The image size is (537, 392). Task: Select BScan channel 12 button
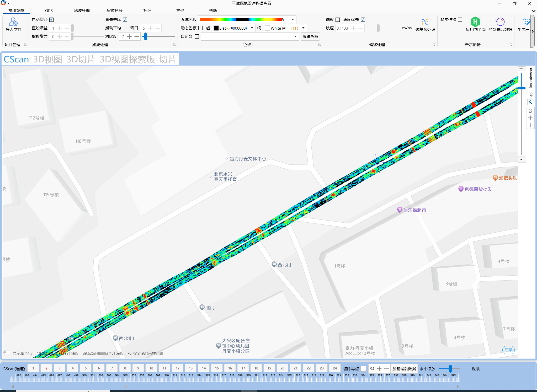177,368
